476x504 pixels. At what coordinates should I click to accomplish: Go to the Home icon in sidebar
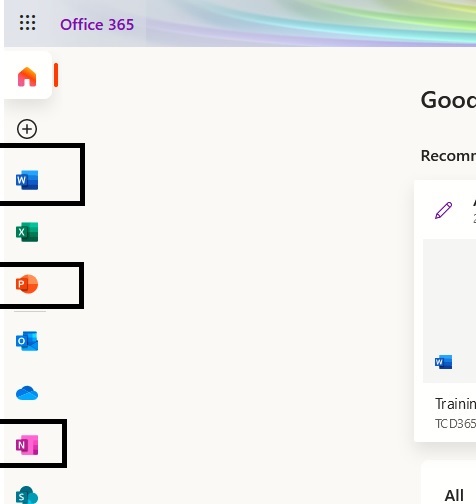pyautogui.click(x=27, y=77)
